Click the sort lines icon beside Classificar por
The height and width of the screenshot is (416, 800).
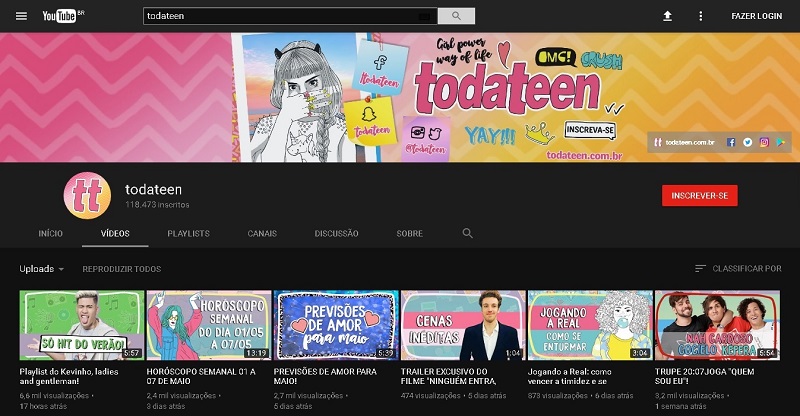pyautogui.click(x=700, y=268)
